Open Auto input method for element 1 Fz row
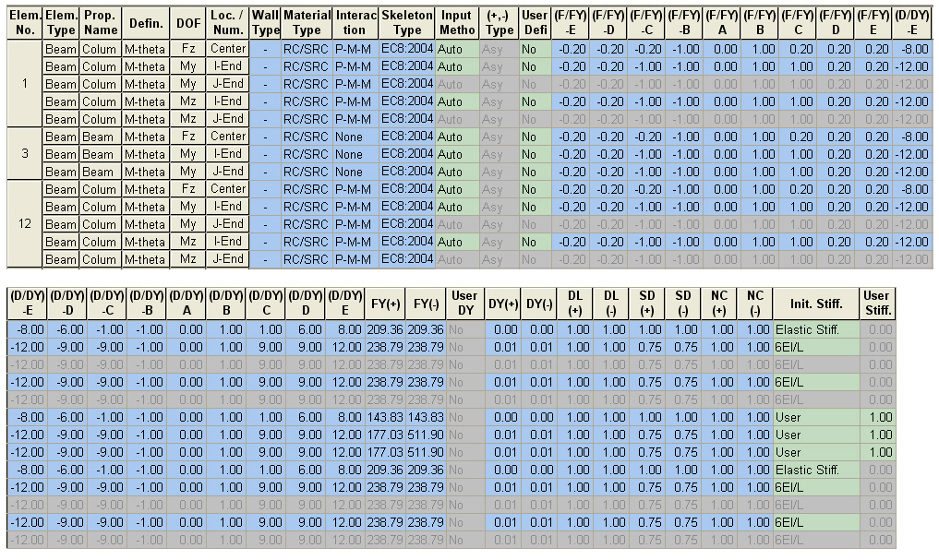Viewport: 939px width, 560px height. tap(457, 49)
